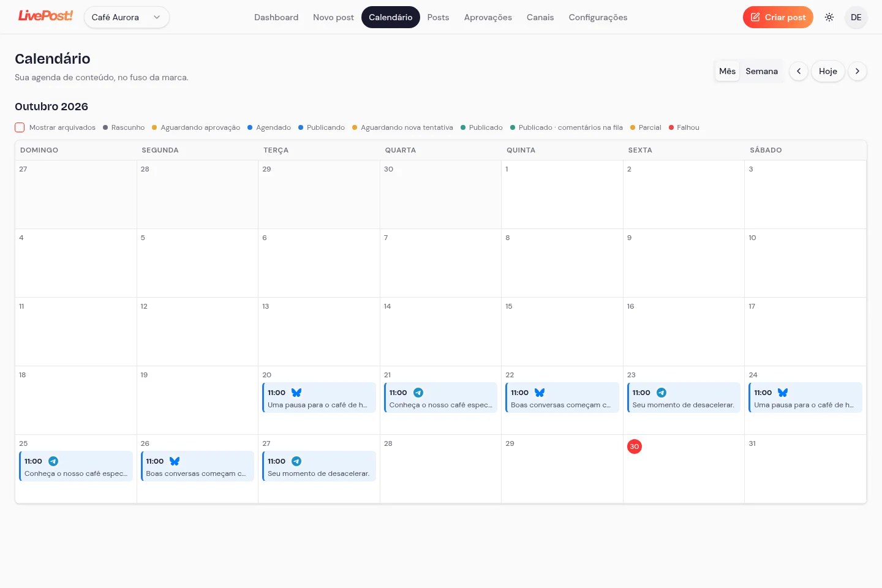
Task: Click the Aguardando nova tentativa legend label
Action: pos(407,127)
